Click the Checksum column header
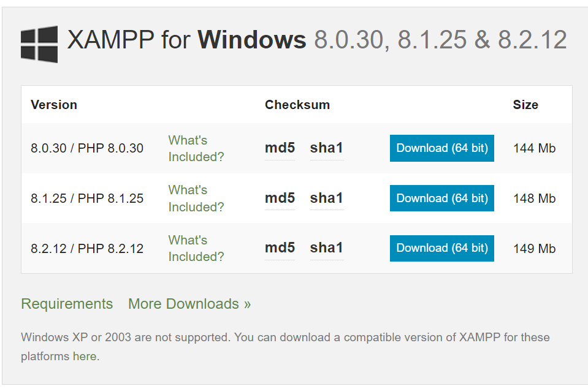Screen dimensions: 588x389 (297, 105)
